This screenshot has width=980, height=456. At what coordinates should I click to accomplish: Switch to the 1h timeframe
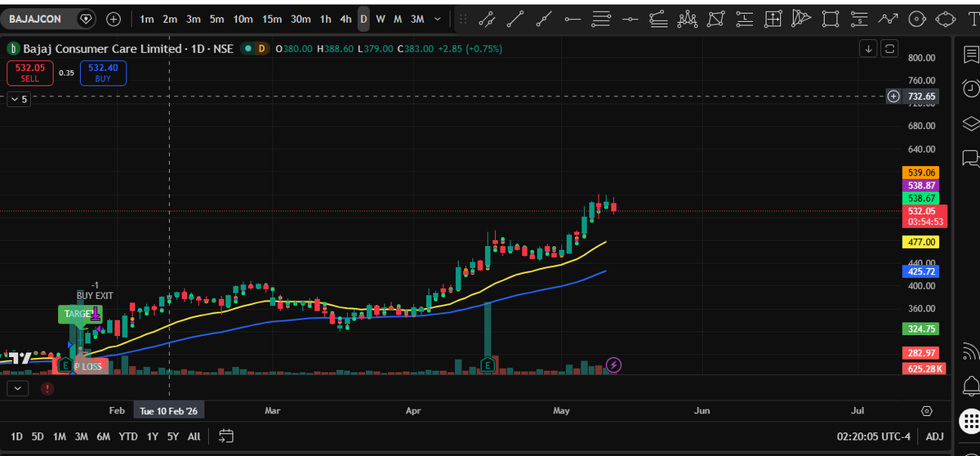326,19
